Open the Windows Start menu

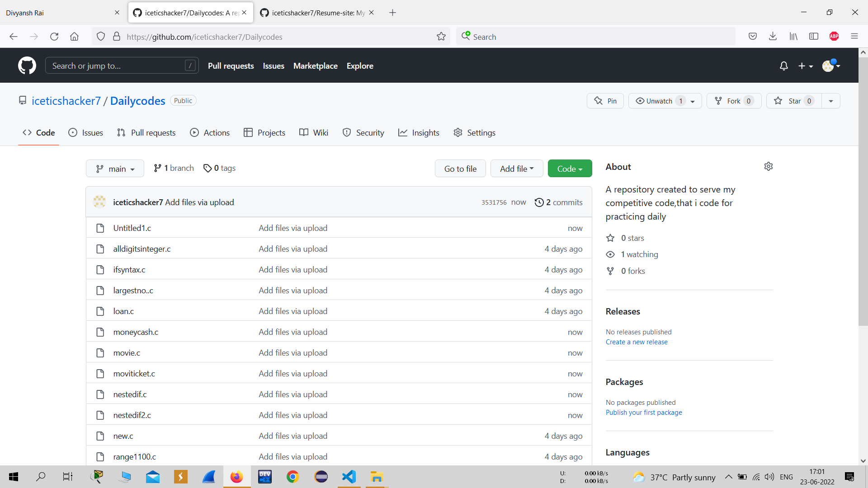click(x=14, y=477)
